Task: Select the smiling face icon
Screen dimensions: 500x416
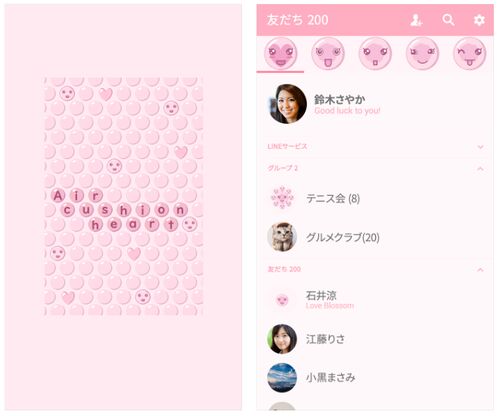Action: coord(422,54)
